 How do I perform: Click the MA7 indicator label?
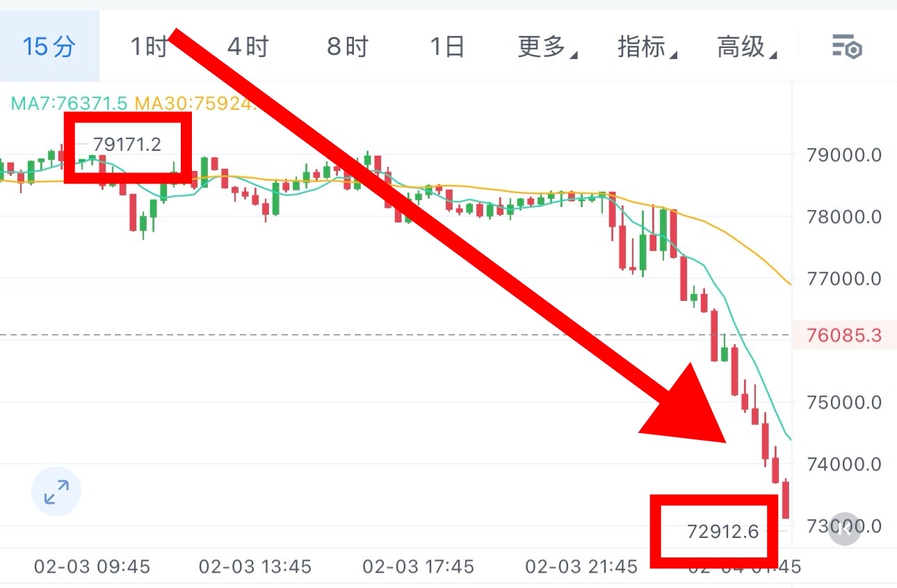[x=69, y=104]
